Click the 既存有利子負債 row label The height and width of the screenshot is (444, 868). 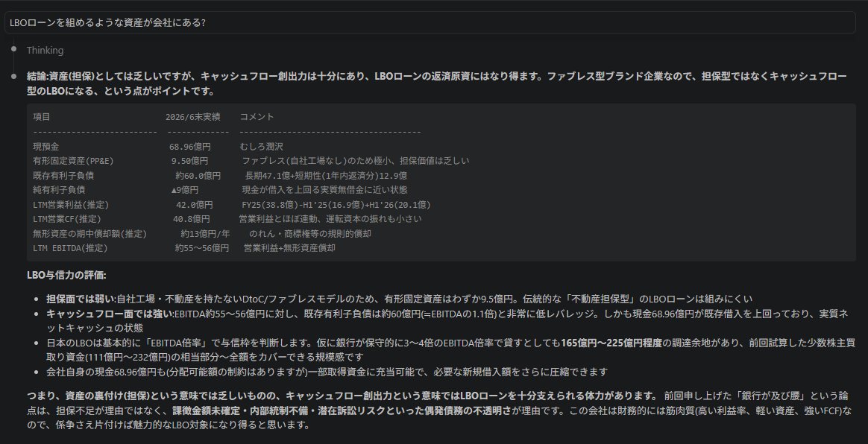(63, 175)
